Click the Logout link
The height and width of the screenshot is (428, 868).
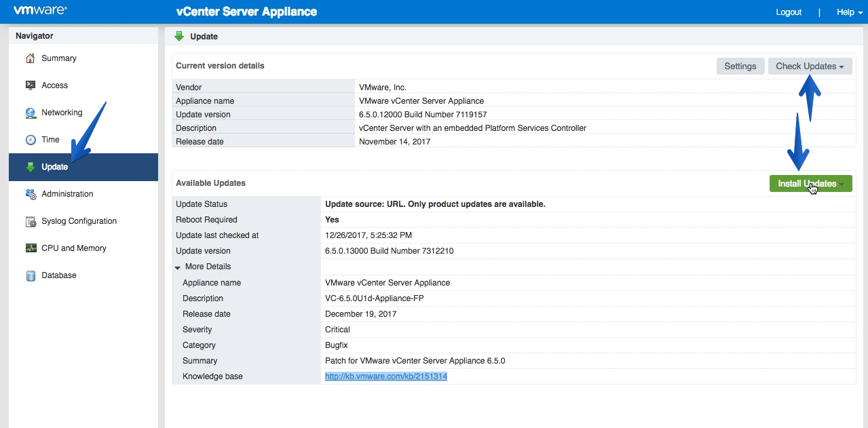coord(789,12)
